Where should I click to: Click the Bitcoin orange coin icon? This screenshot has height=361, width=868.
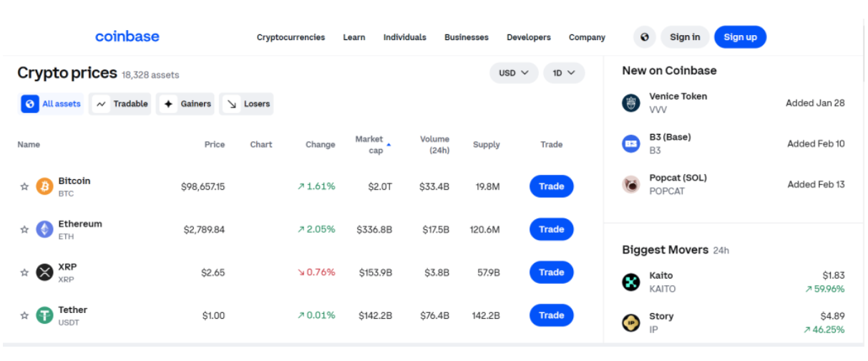45,186
